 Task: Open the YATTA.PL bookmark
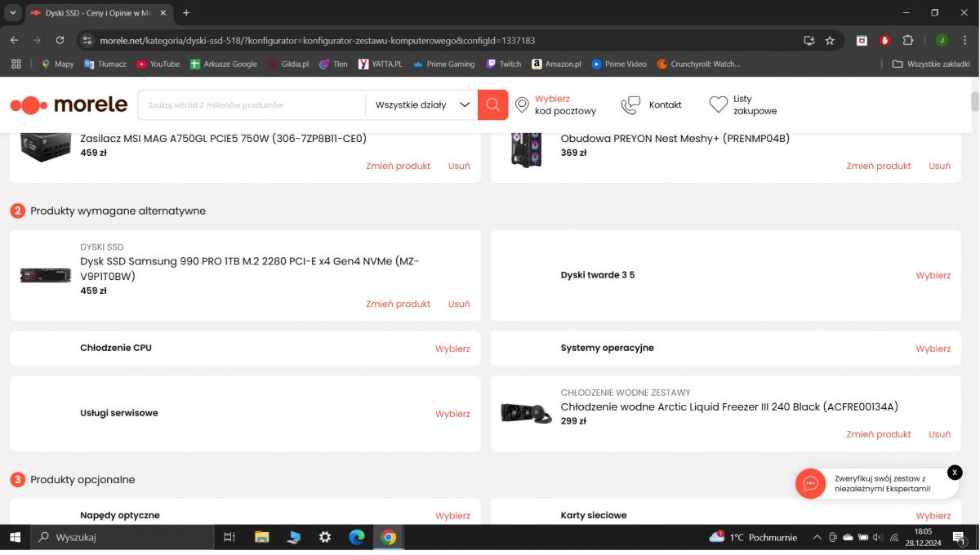point(381,64)
